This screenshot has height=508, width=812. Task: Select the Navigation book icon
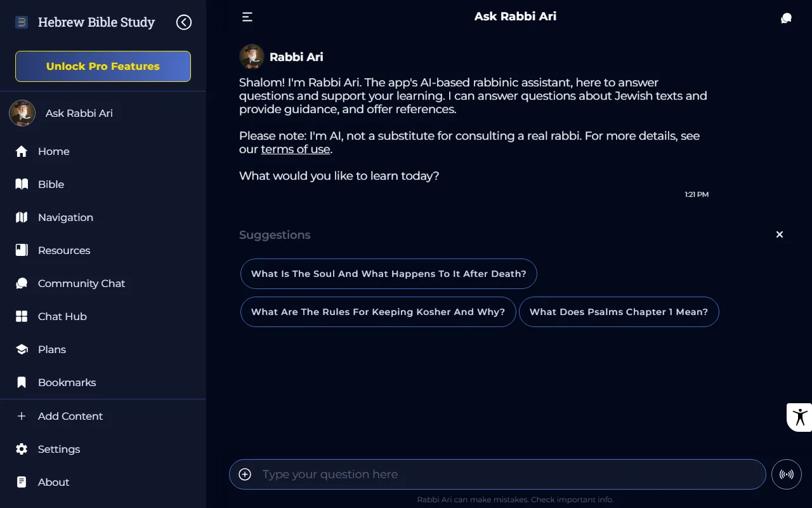[x=21, y=217]
